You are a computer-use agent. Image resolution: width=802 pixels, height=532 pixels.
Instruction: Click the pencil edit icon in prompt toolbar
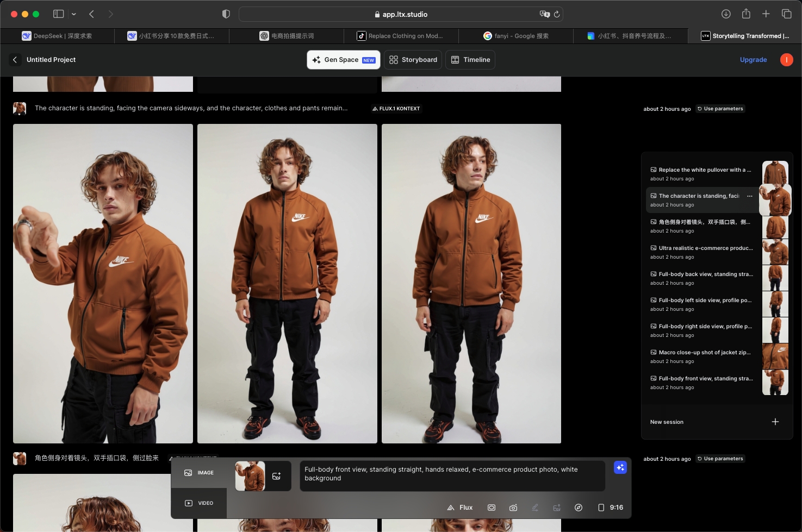pyautogui.click(x=535, y=508)
